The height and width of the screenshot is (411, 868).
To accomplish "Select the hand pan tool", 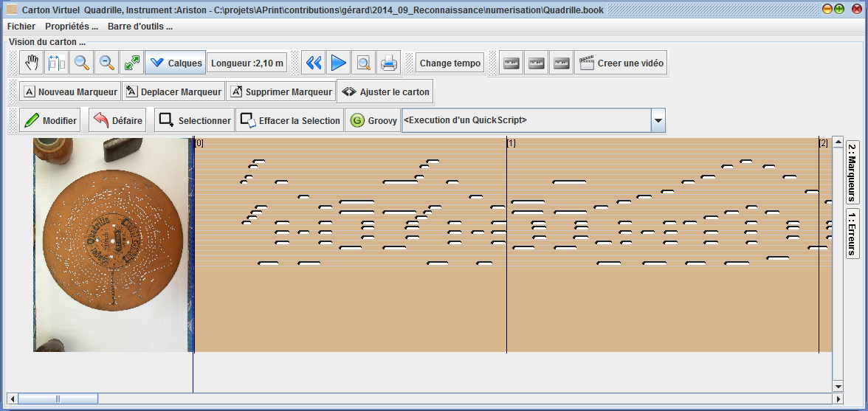I will (x=32, y=63).
